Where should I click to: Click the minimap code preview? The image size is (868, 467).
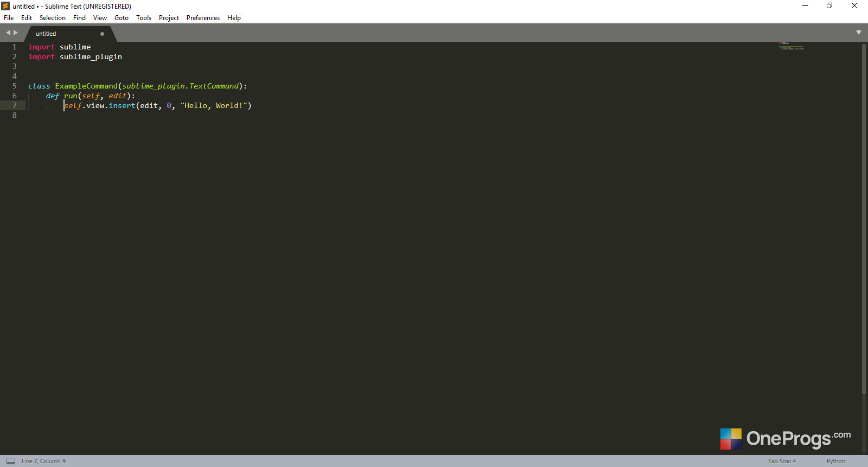pyautogui.click(x=790, y=46)
